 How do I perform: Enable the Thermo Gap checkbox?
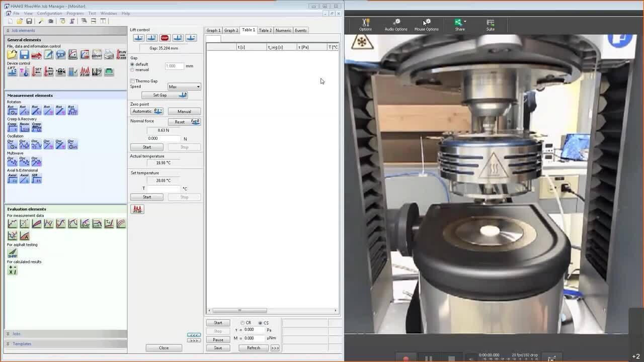[132, 81]
